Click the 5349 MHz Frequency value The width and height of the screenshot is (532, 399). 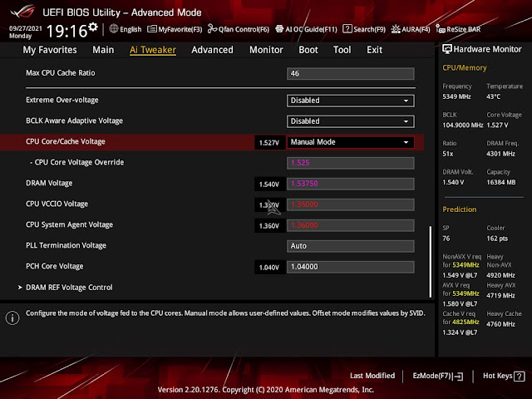pyautogui.click(x=456, y=96)
